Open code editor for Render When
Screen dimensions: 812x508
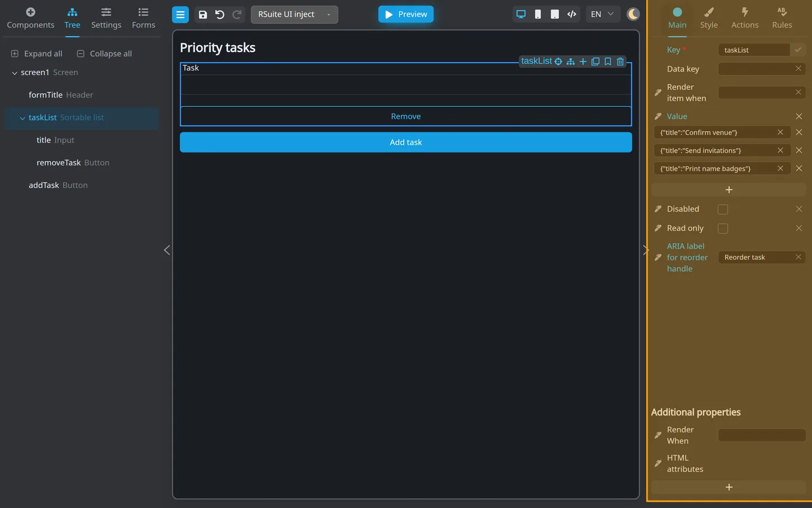coord(658,435)
